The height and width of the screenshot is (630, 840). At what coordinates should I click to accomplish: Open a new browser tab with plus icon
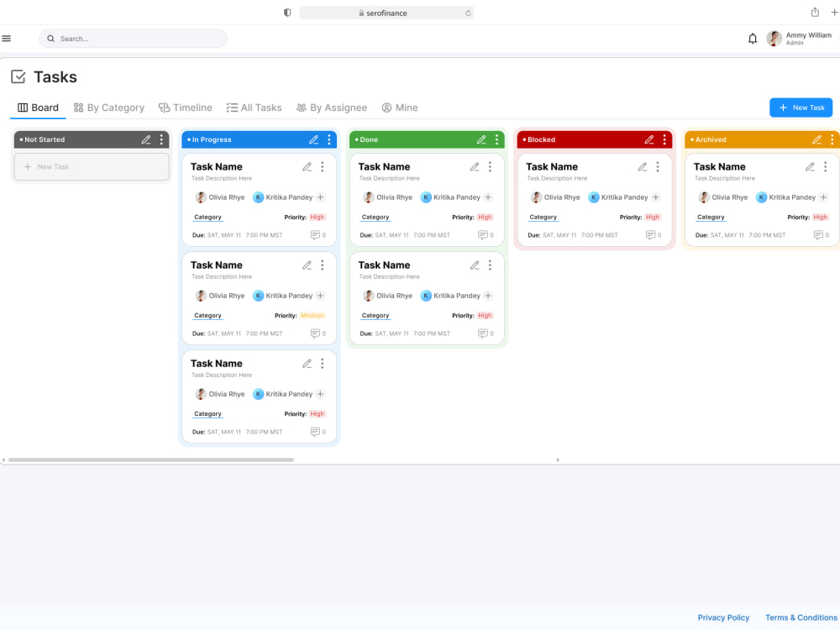(834, 13)
